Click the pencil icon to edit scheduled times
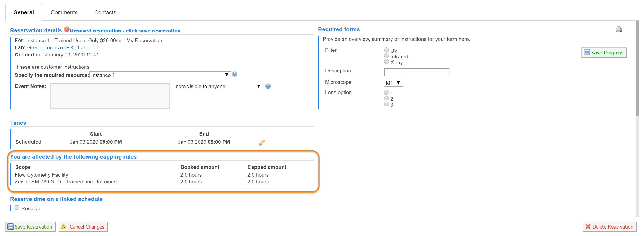 tap(262, 143)
